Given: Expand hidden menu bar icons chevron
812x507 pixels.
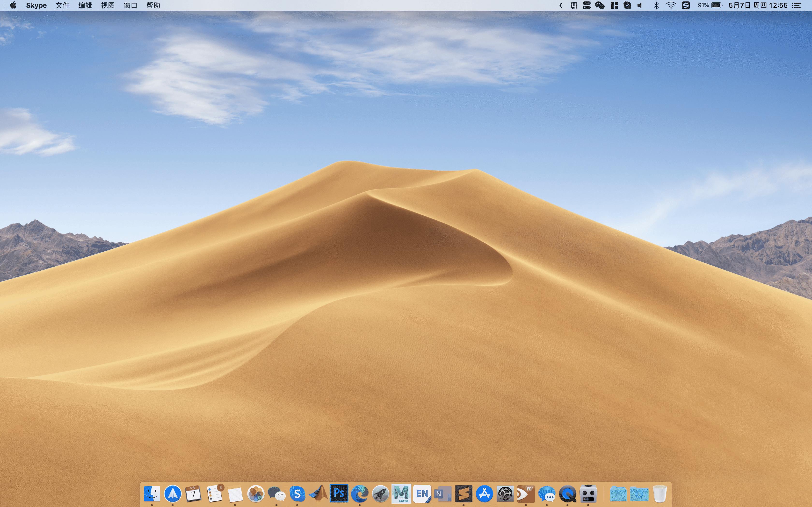Looking at the screenshot, I should coord(561,5).
